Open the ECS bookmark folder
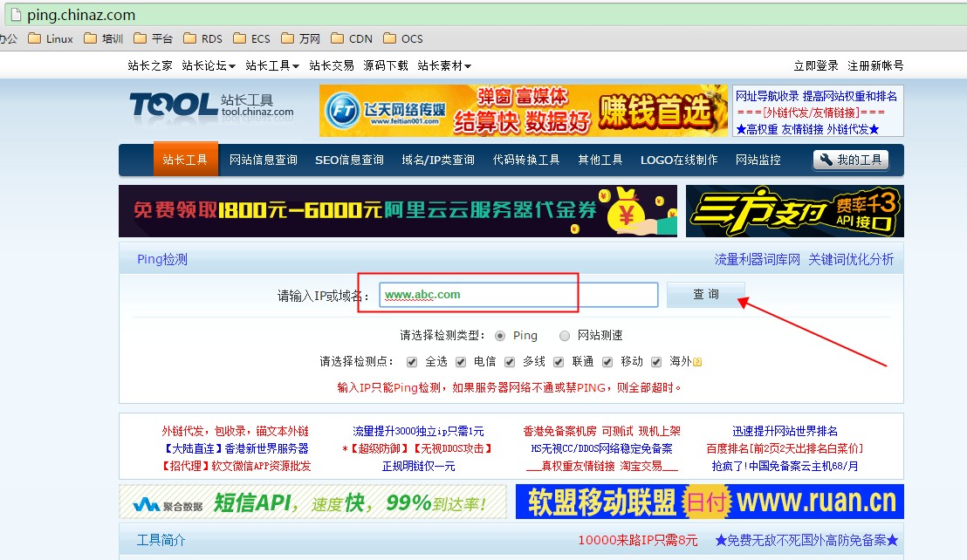967x560 pixels. [x=252, y=38]
